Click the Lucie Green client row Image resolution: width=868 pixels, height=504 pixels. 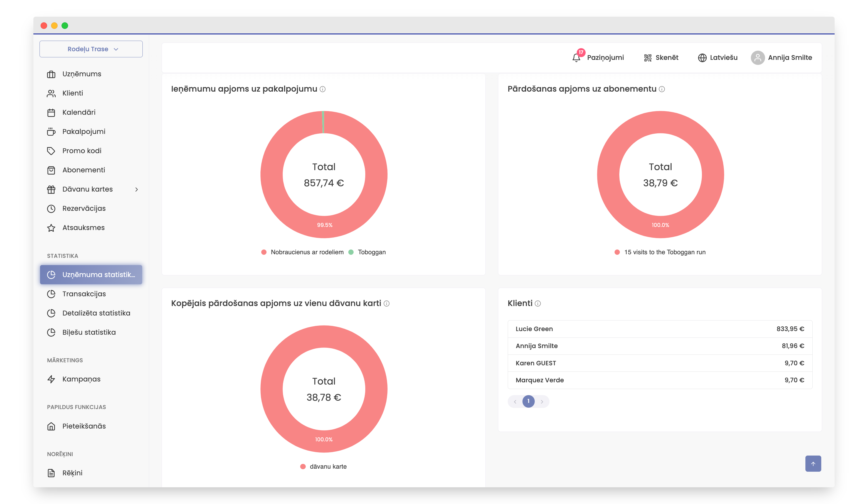coord(660,329)
